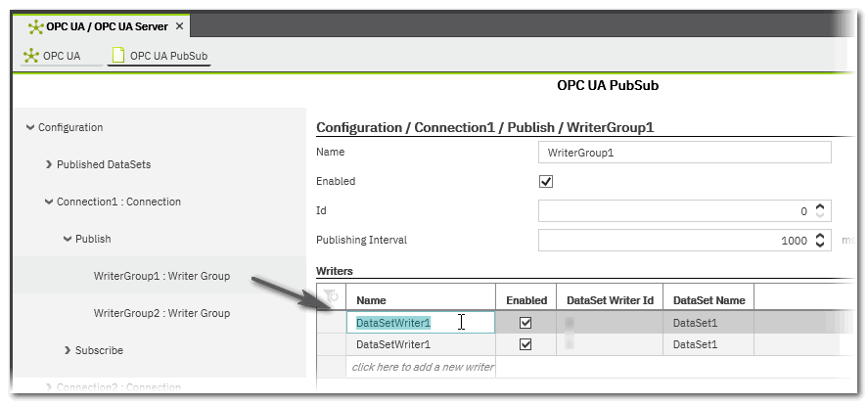
Task: Collapse the Connection1 : Connection node
Action: [49, 202]
